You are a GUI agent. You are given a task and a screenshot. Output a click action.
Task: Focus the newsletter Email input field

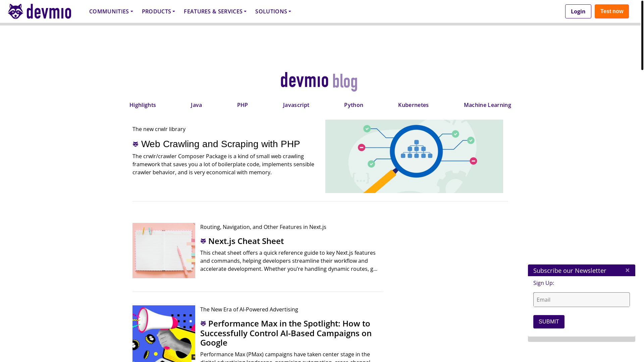(581, 300)
